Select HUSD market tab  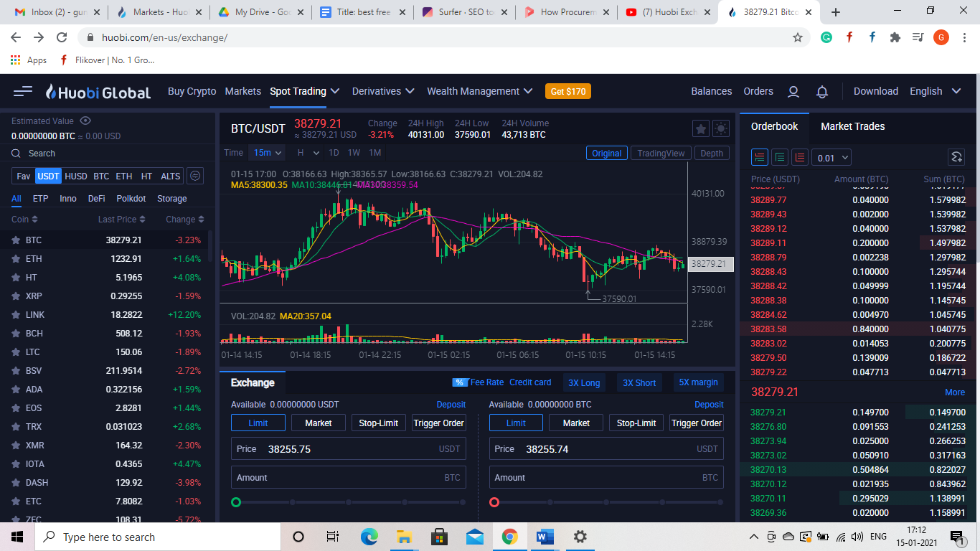76,176
